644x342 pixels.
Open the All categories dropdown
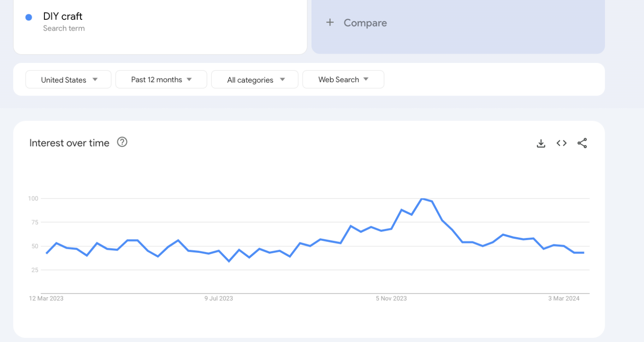254,79
